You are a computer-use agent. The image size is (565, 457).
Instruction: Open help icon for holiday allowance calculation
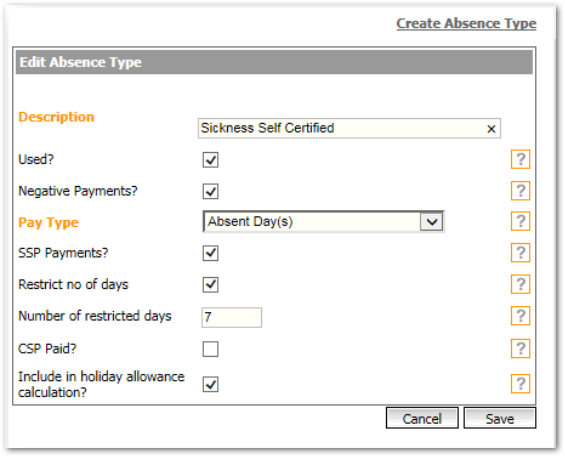coord(520,383)
